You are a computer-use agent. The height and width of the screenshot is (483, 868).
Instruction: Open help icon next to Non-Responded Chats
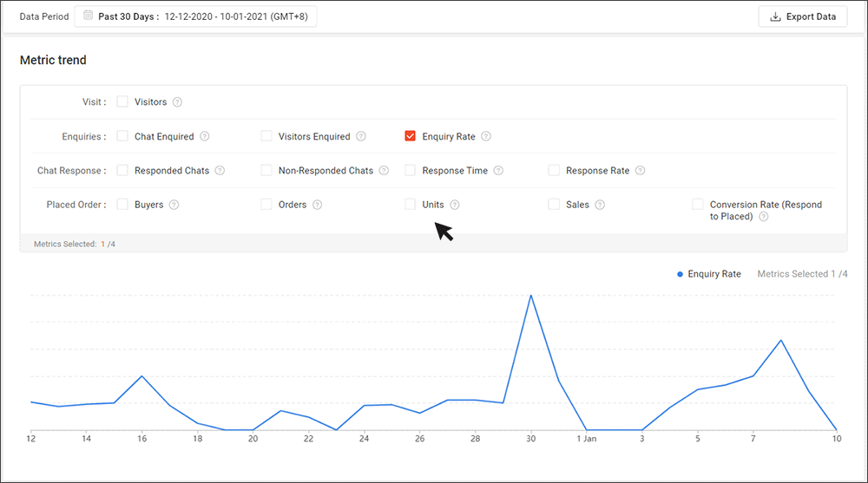point(384,171)
